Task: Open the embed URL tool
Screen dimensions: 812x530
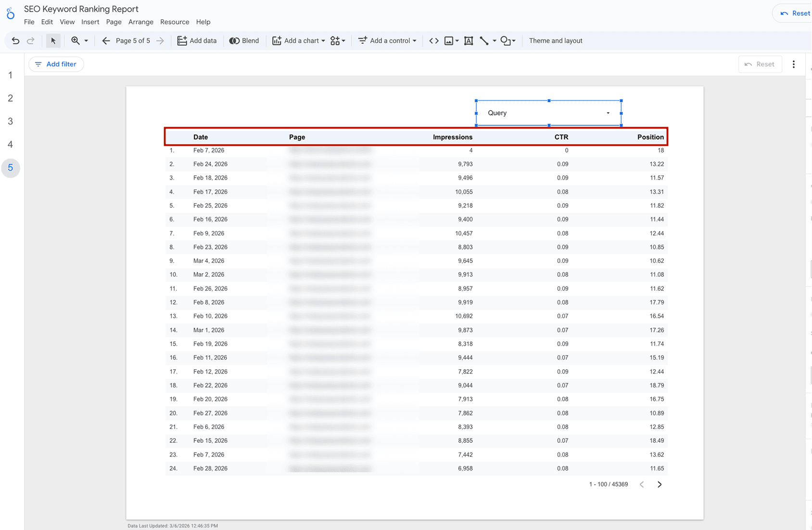Action: pyautogui.click(x=433, y=40)
